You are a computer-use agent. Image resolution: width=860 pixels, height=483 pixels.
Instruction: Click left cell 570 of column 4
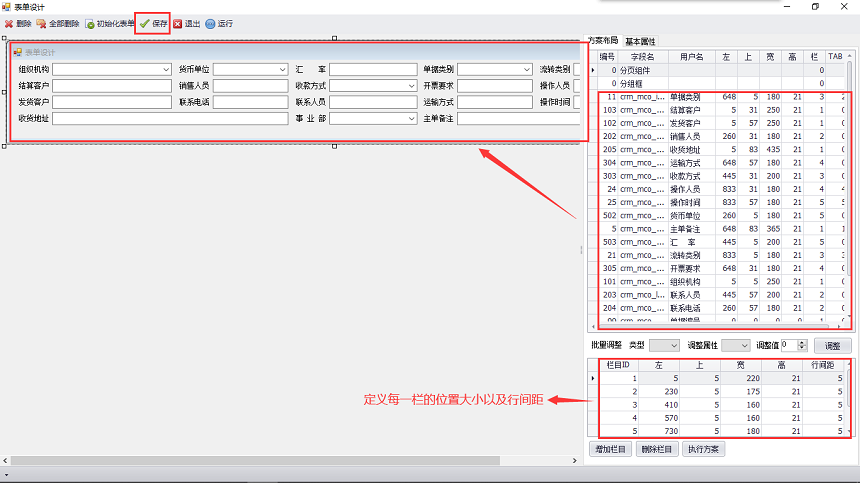tap(659, 418)
